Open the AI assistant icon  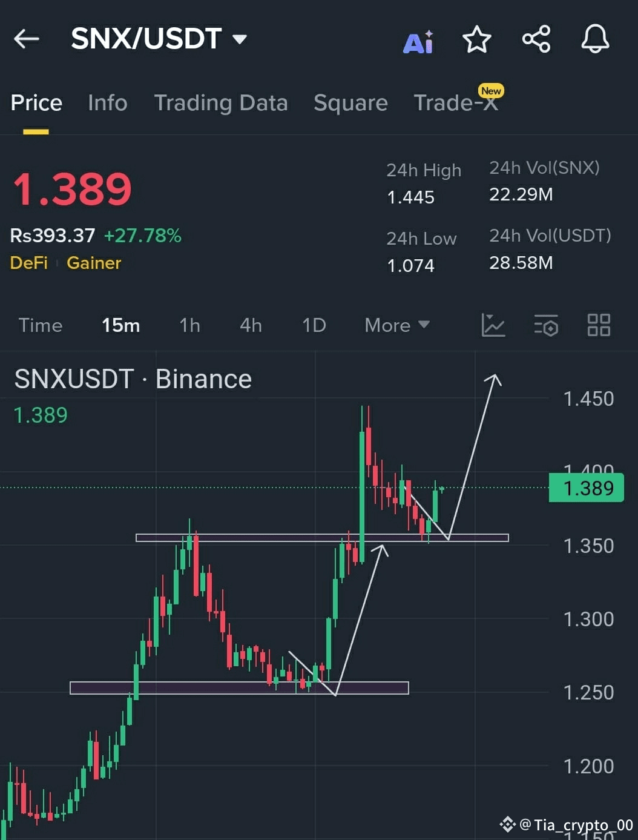coord(418,41)
